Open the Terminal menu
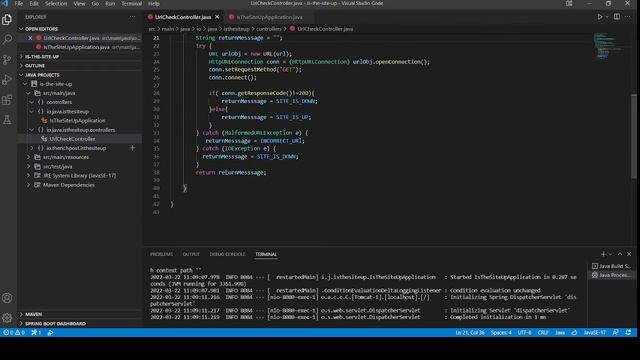The height and width of the screenshot is (360, 640). pyautogui.click(x=131, y=3)
